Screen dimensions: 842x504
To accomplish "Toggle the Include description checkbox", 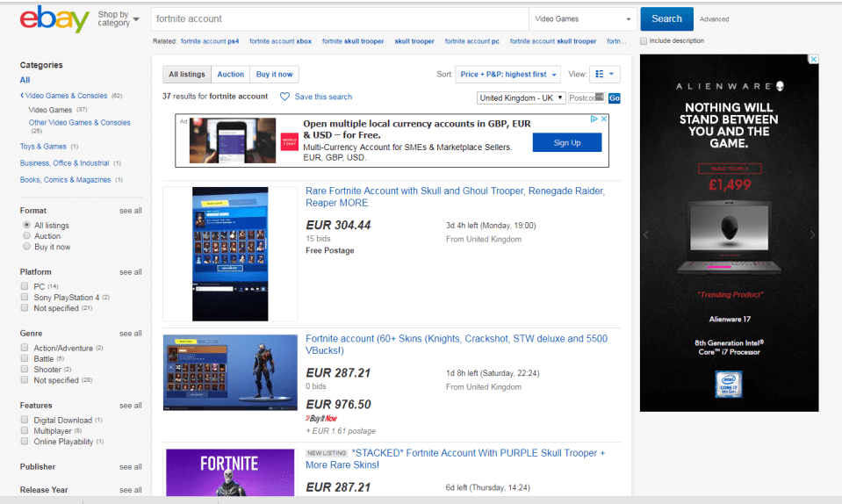I will tap(644, 40).
